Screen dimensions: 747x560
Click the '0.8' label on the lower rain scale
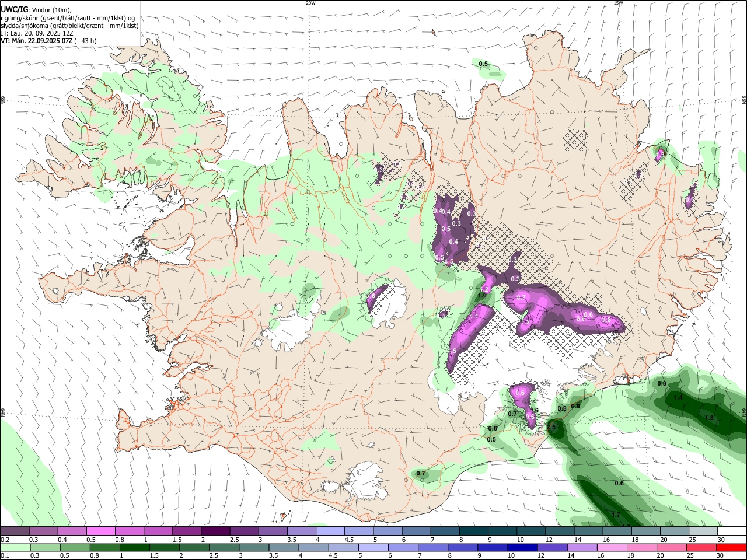[94, 556]
